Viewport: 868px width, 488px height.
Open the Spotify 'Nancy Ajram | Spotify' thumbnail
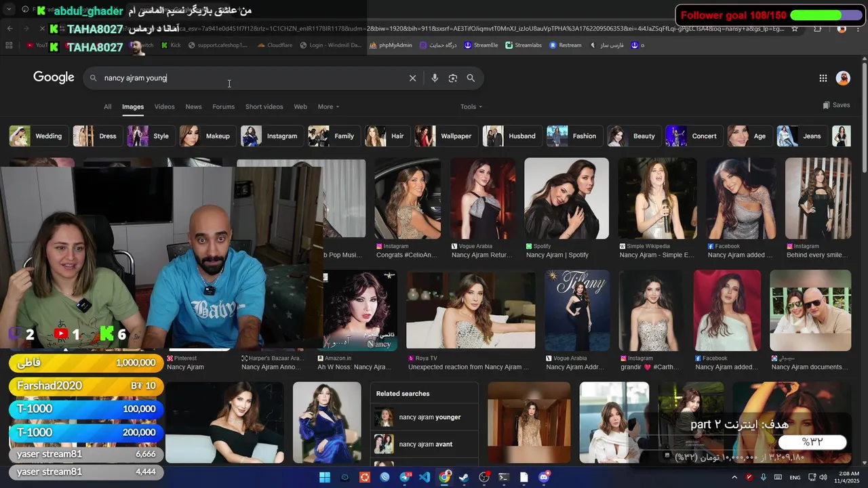[x=566, y=199]
